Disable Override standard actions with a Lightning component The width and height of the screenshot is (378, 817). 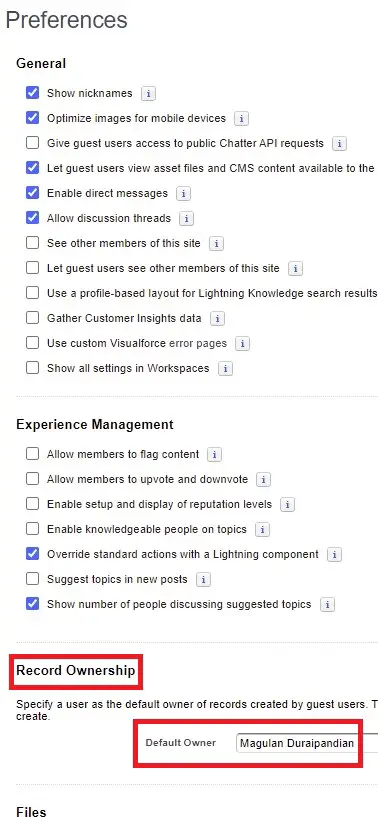coord(32,554)
